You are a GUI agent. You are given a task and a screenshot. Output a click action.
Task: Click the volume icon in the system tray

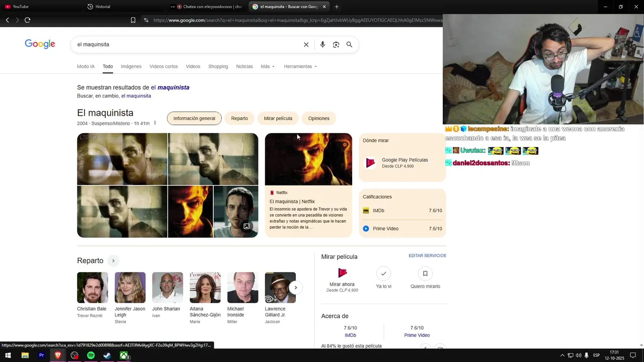[578, 355]
